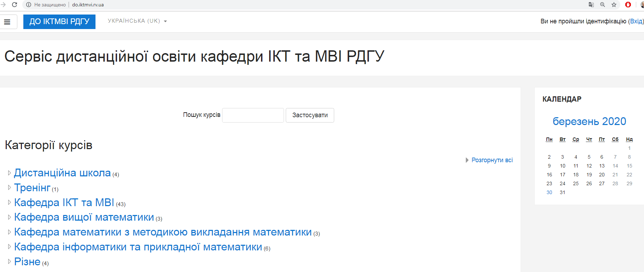Click the Застосувати button
Viewport: 644px width, 272px height.
click(310, 115)
